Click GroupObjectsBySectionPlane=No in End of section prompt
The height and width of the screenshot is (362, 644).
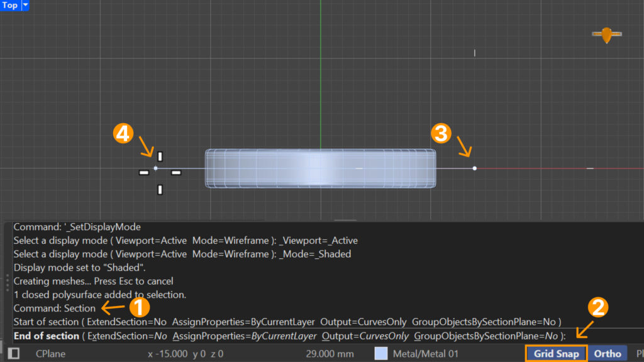(x=486, y=336)
